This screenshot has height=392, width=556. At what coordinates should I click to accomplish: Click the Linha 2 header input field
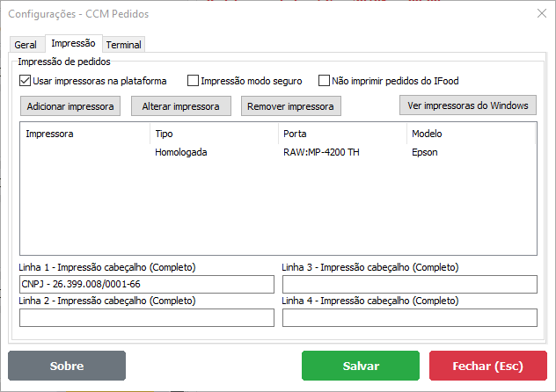146,318
